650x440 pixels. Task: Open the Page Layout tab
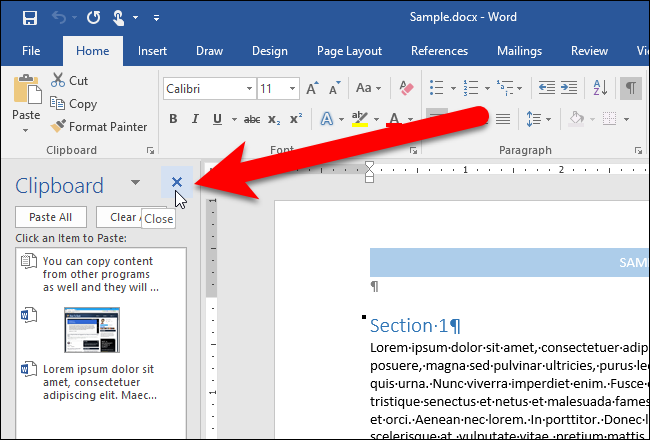tap(349, 51)
